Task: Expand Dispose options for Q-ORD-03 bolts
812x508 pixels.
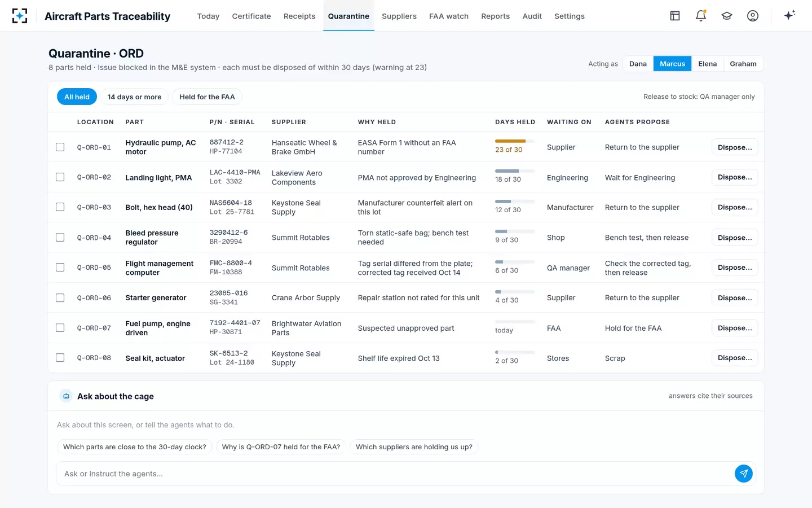Action: pos(735,207)
